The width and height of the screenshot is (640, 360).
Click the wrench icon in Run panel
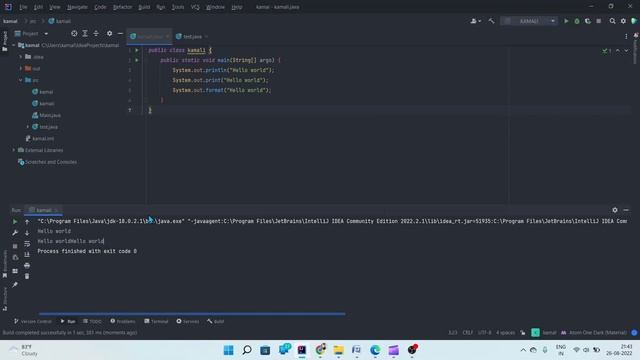[15, 232]
